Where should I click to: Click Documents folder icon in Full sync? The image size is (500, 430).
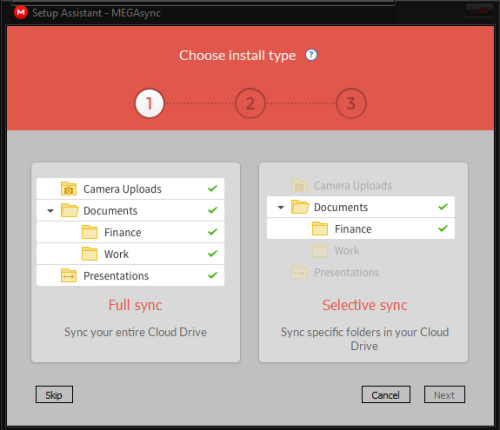[x=70, y=210]
